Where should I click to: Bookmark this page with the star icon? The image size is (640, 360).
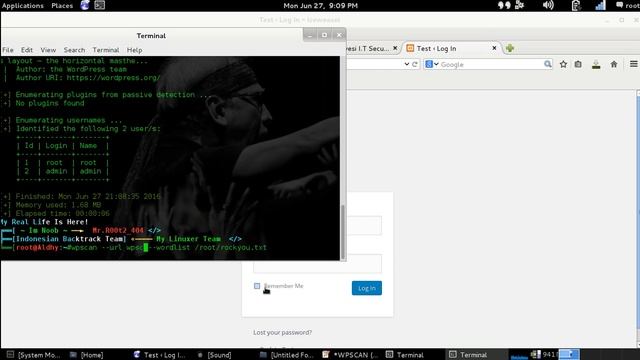(563, 64)
